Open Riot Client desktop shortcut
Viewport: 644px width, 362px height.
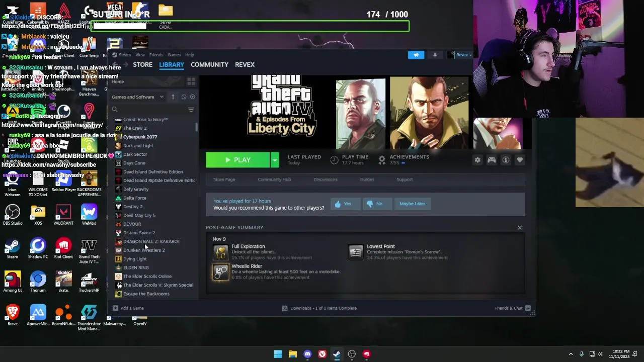(x=63, y=248)
